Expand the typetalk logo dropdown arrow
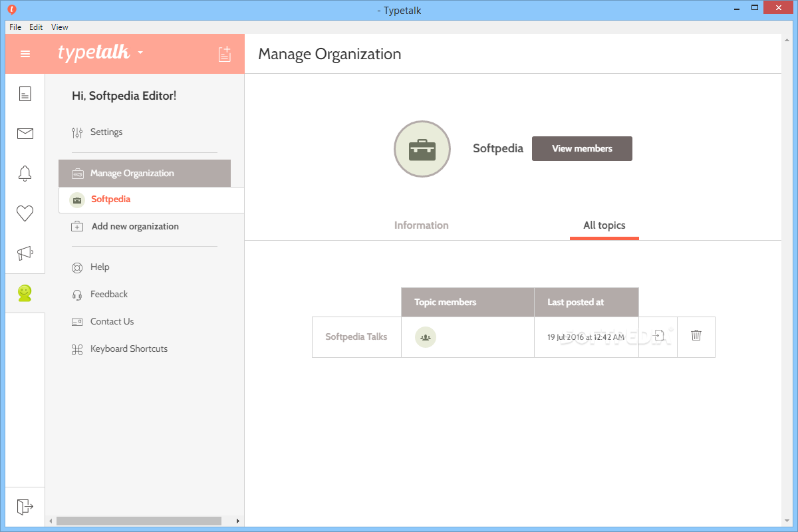 pyautogui.click(x=140, y=53)
